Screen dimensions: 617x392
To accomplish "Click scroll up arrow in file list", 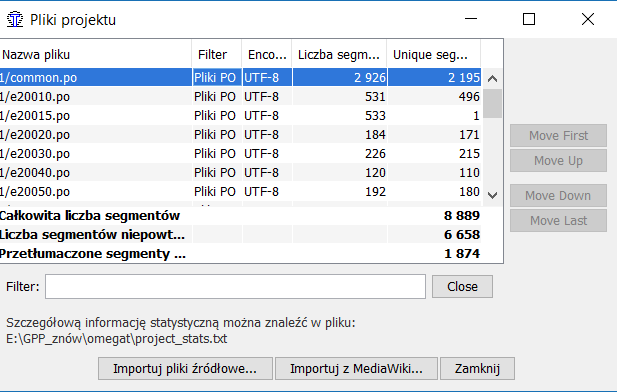I will pyautogui.click(x=492, y=79).
